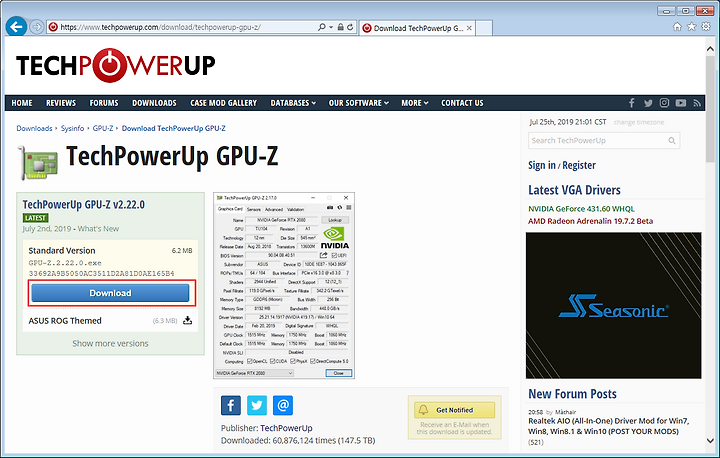Image resolution: width=720 pixels, height=458 pixels.
Task: Click the security lock icon in address bar
Action: pyautogui.click(x=340, y=27)
